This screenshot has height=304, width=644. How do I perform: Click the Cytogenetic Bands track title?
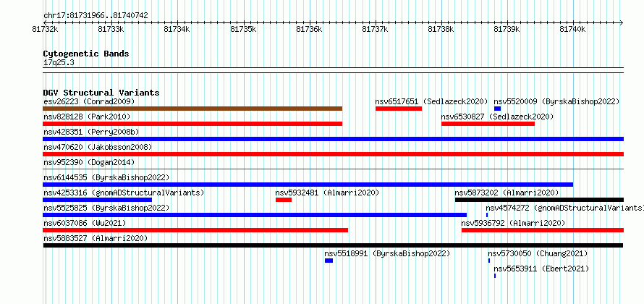(x=86, y=54)
